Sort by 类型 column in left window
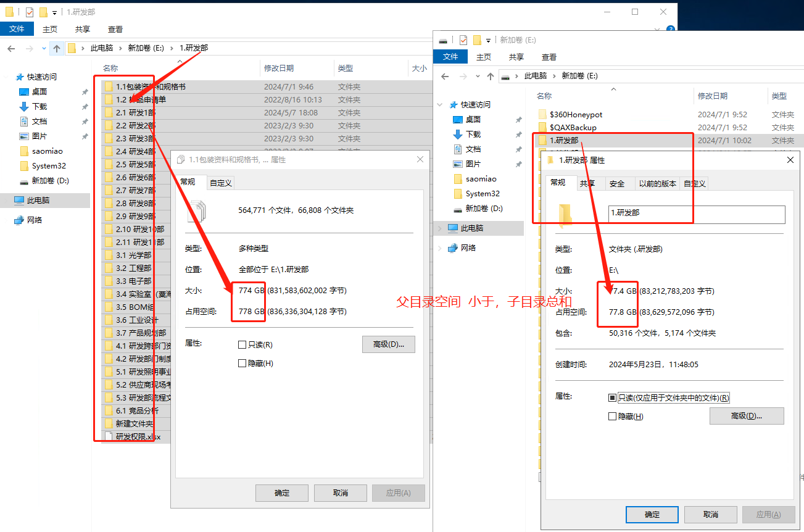The image size is (804, 532). pyautogui.click(x=346, y=69)
